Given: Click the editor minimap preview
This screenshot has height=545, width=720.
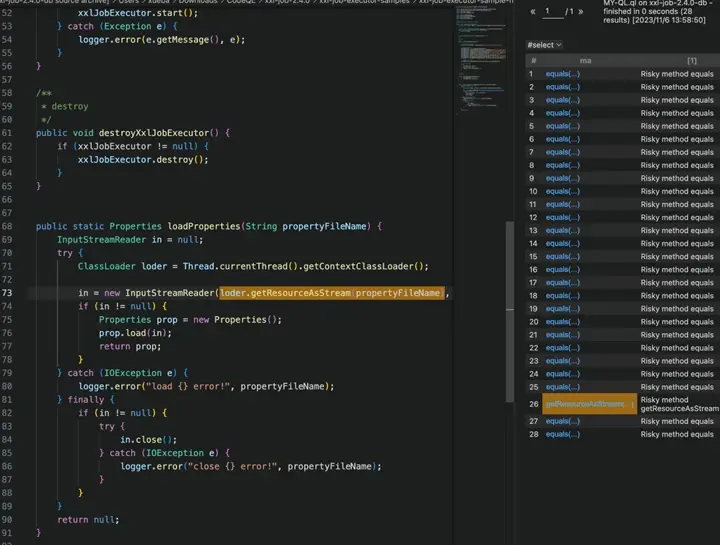Looking at the screenshot, I should click(x=481, y=59).
